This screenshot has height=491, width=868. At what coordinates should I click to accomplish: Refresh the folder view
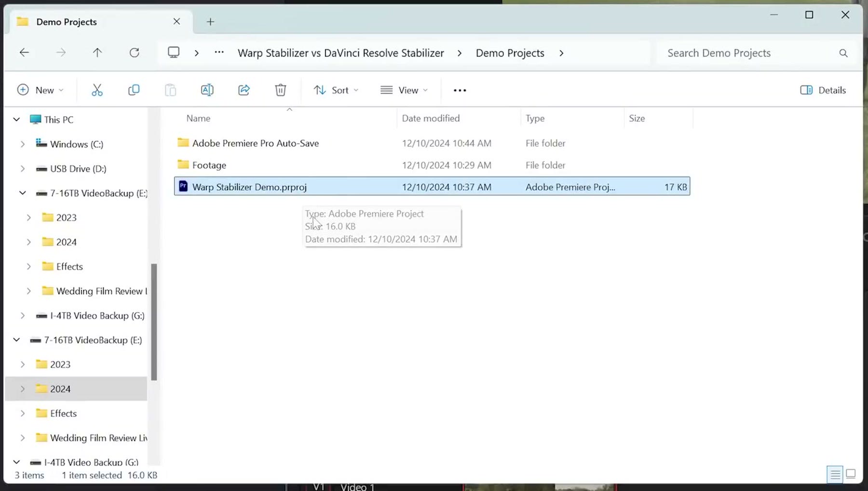click(135, 53)
